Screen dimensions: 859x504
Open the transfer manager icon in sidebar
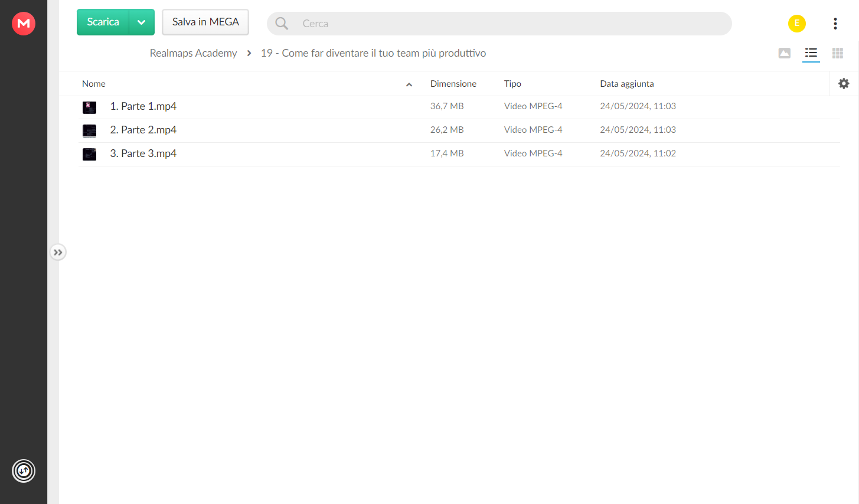tap(24, 471)
